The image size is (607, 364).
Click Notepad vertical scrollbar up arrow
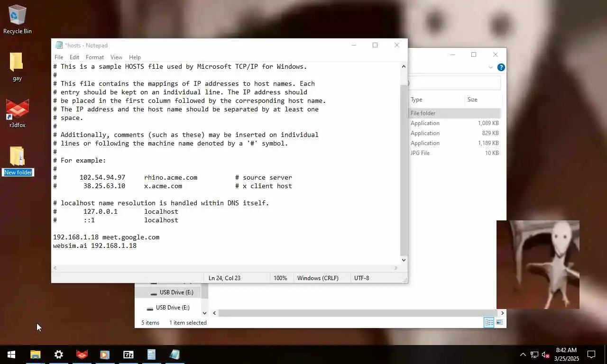(x=404, y=67)
